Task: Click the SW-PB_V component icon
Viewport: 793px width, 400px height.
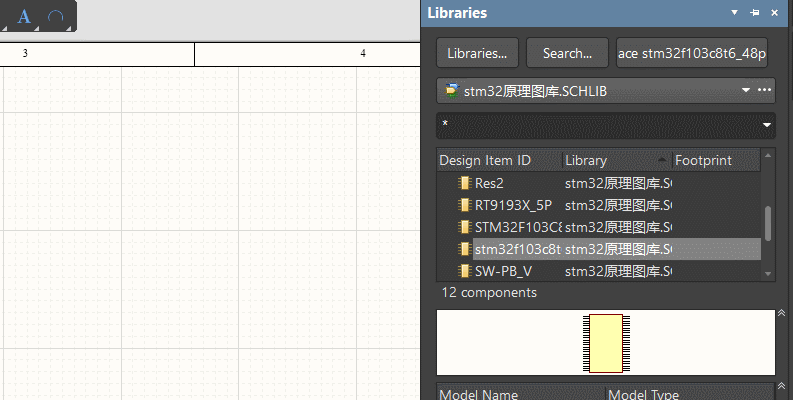Action: 464,272
